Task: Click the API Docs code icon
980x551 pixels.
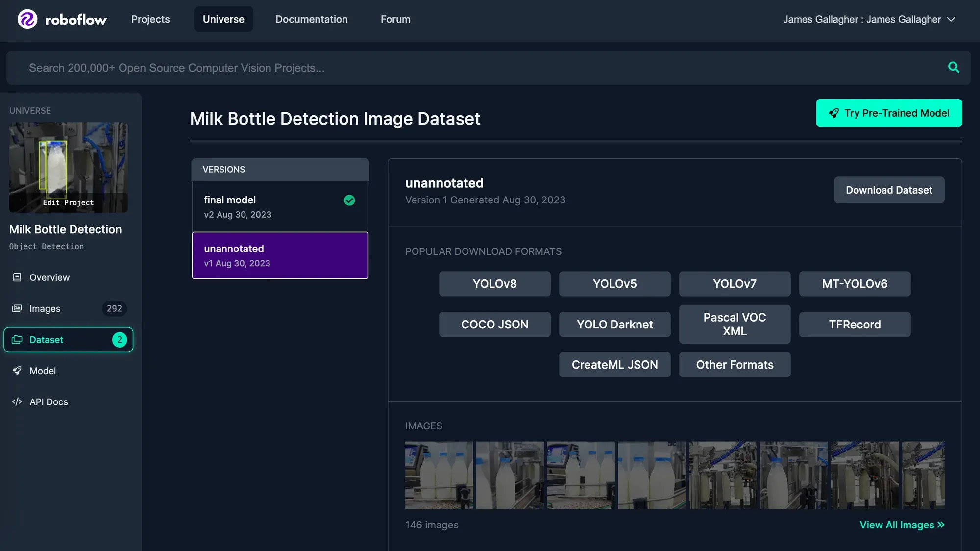Action: click(x=17, y=402)
